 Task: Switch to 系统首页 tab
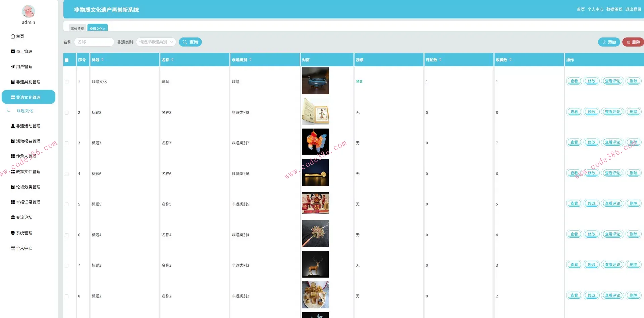(77, 28)
